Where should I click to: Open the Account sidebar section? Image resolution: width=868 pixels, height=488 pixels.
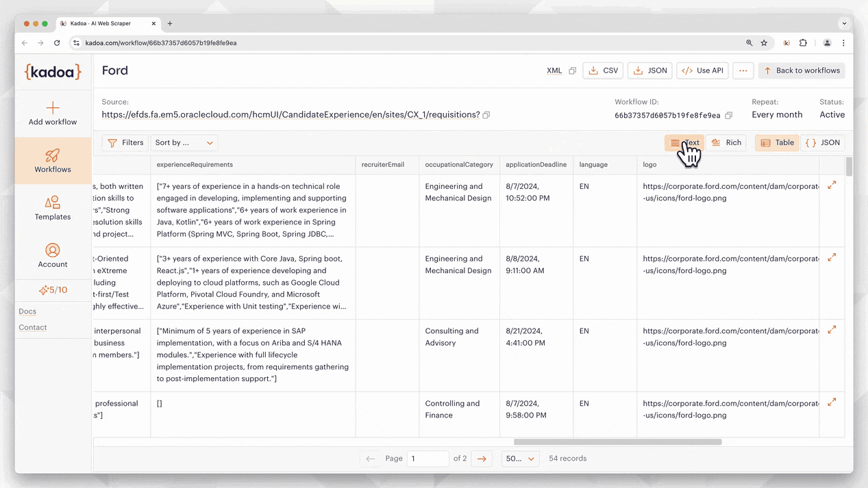[53, 255]
